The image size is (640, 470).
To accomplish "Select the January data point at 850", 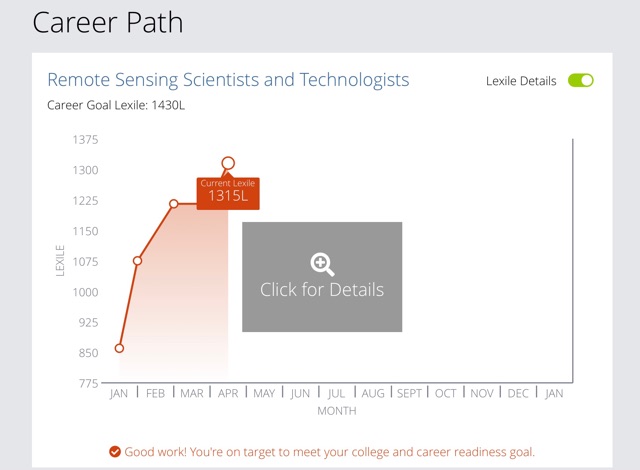I will click(119, 348).
